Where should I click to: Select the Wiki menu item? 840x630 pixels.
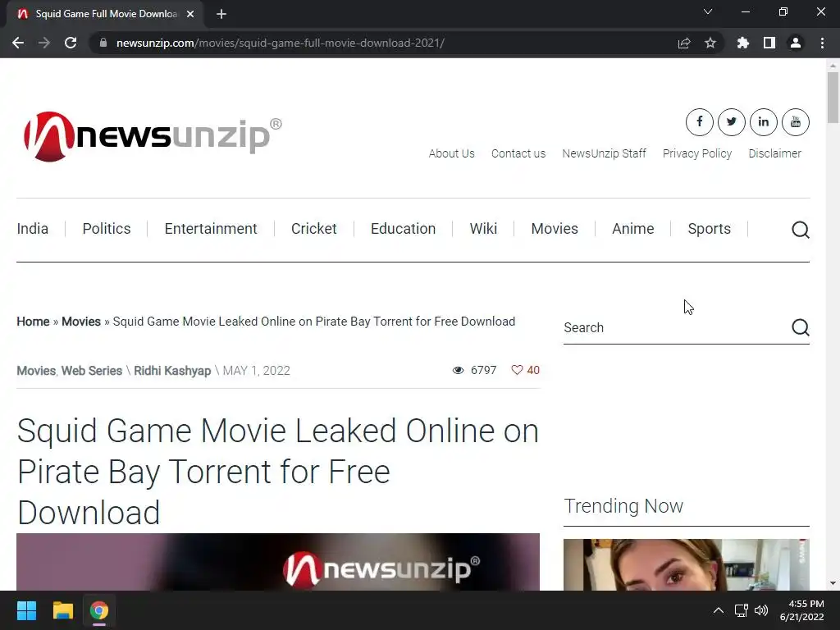pyautogui.click(x=483, y=229)
